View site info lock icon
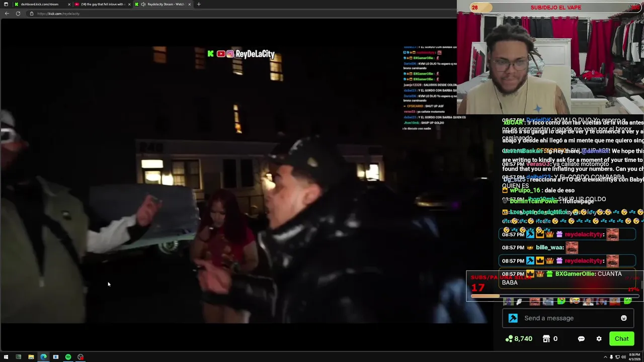This screenshot has height=362, width=644. coord(31,14)
